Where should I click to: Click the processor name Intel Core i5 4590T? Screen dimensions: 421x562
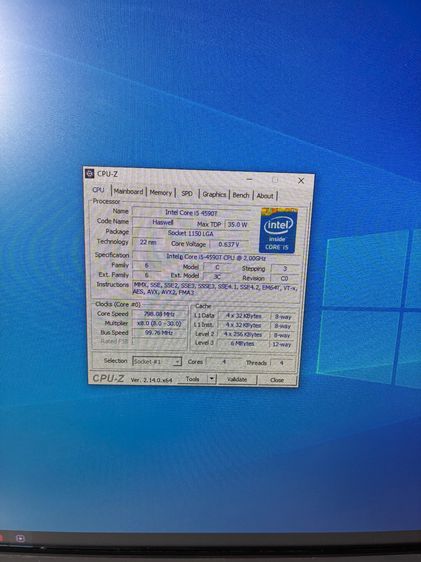[191, 213]
